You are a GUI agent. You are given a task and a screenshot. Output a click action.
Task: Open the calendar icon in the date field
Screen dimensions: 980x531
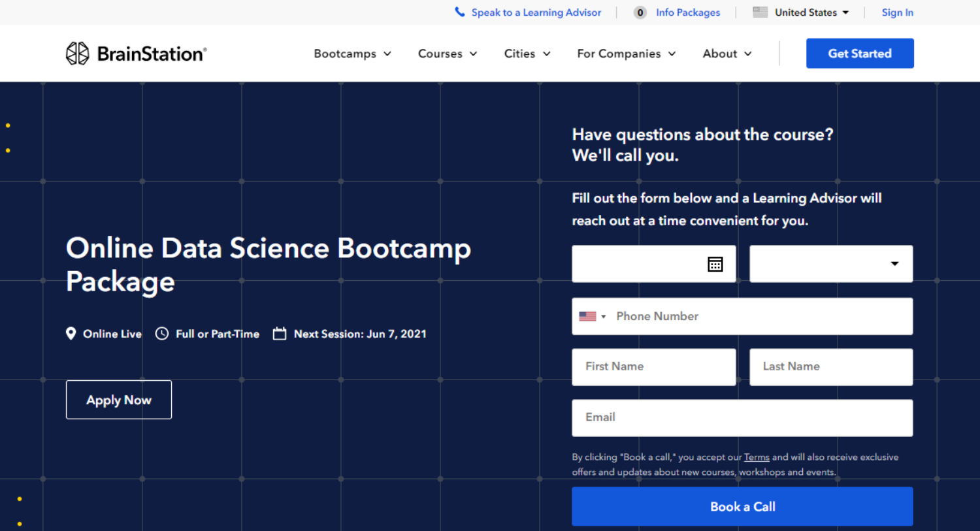pos(715,264)
